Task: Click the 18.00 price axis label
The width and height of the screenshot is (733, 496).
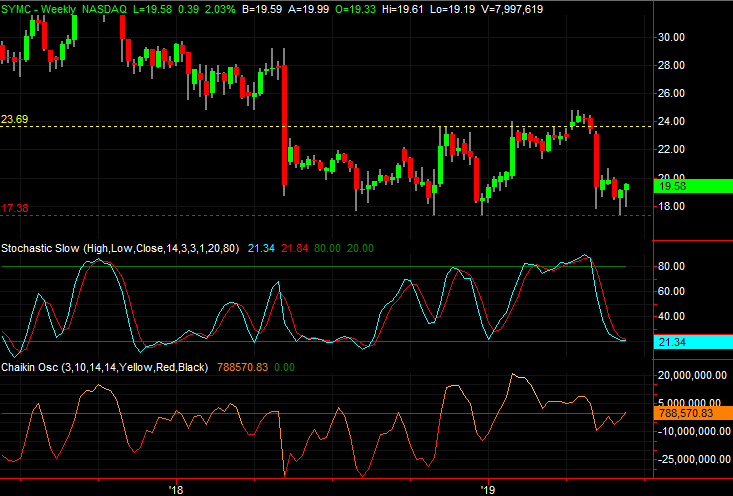Action: [671, 206]
